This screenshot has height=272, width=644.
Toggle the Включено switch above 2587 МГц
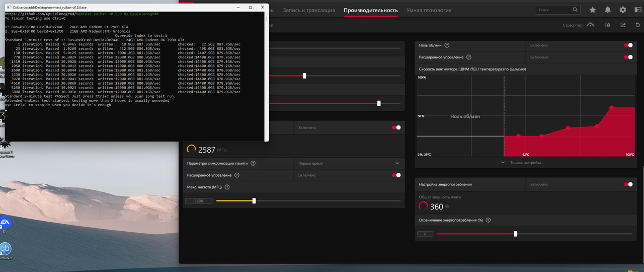pyautogui.click(x=396, y=127)
